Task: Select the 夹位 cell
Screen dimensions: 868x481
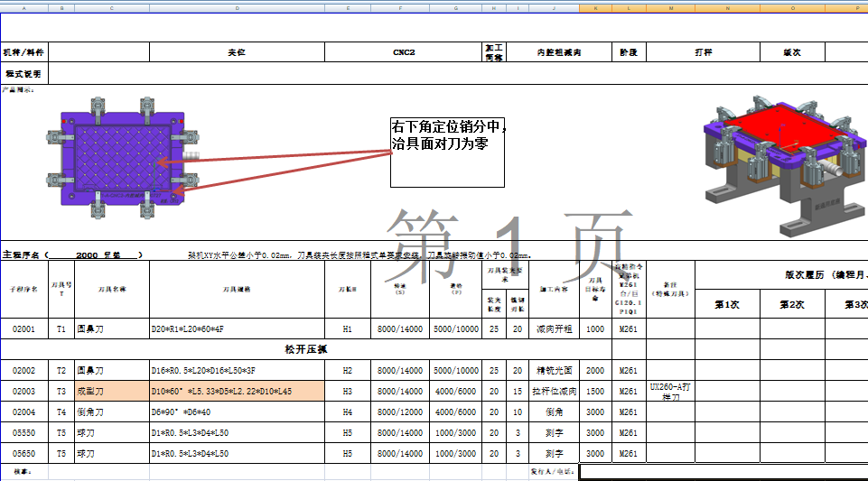Action: 237,52
